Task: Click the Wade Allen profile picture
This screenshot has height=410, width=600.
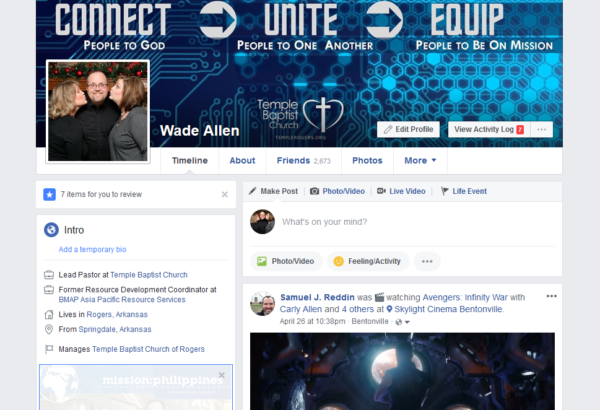Action: pos(98,111)
